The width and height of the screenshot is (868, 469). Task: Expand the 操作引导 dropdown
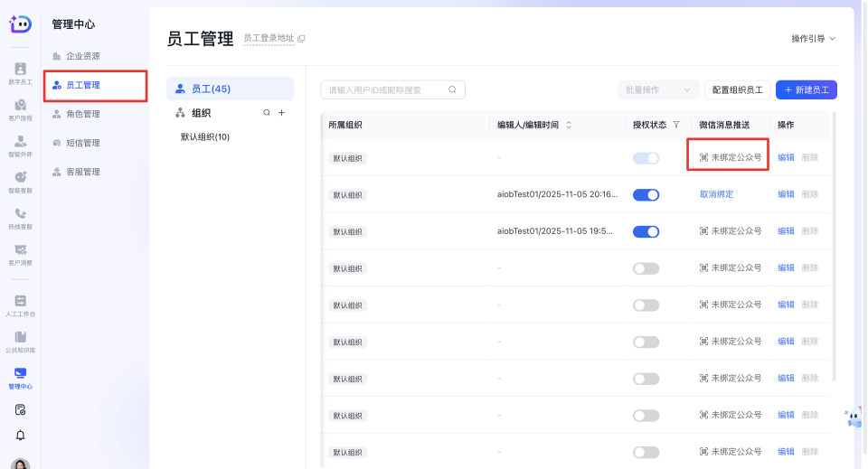813,39
